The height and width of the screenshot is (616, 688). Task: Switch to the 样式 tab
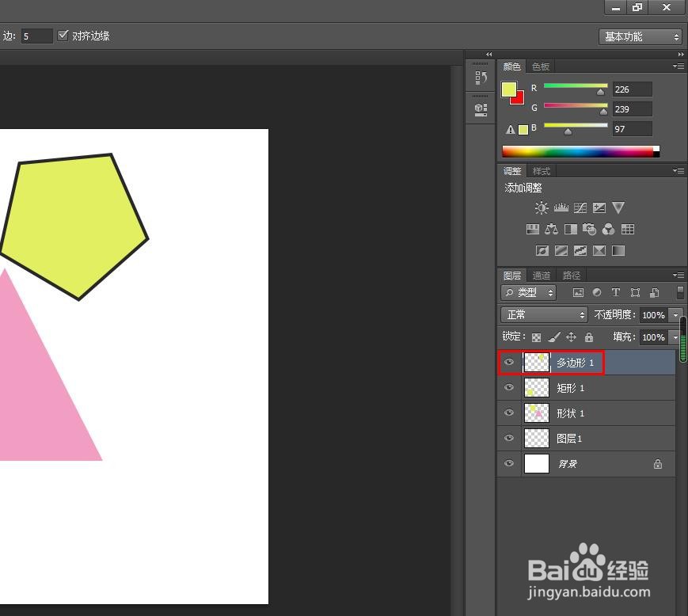coord(541,171)
